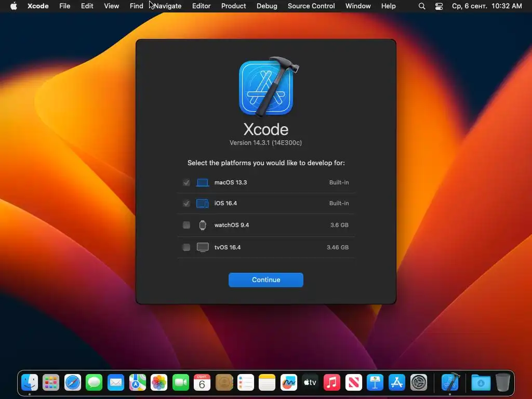Open the File menu

[65, 6]
